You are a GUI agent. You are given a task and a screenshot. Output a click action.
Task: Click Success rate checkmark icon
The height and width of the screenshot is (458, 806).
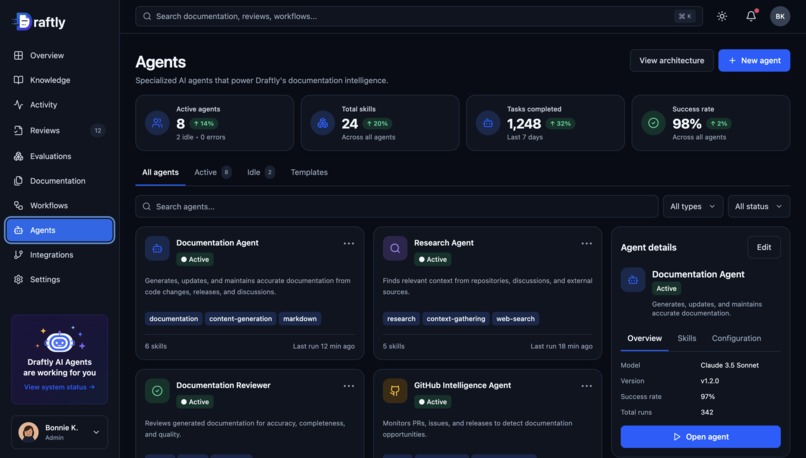(x=653, y=123)
